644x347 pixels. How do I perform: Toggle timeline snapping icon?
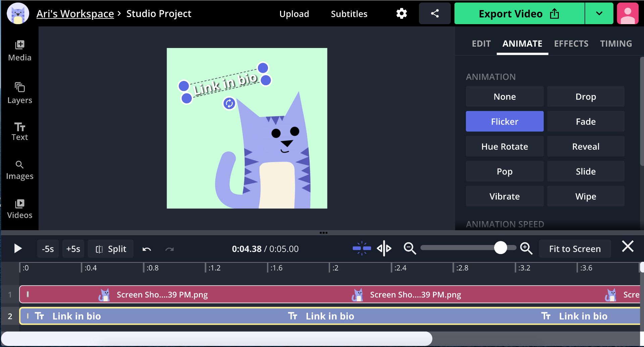click(362, 249)
